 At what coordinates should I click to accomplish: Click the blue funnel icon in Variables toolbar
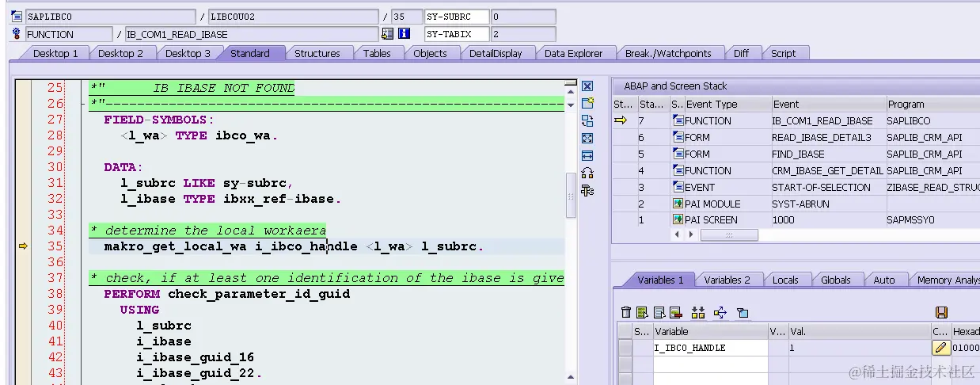tap(743, 312)
